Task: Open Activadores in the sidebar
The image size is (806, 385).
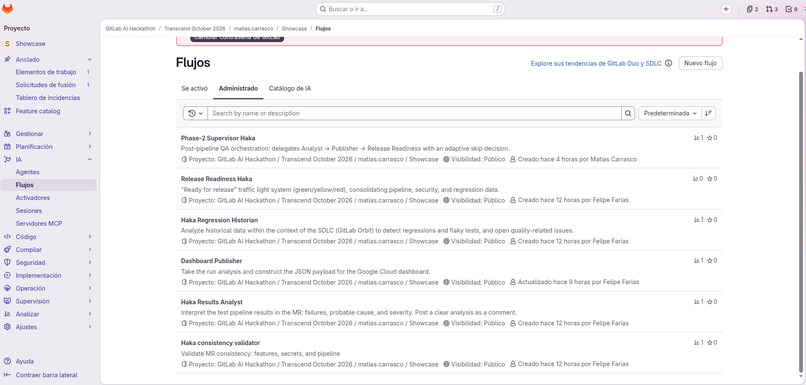Action: [x=32, y=198]
